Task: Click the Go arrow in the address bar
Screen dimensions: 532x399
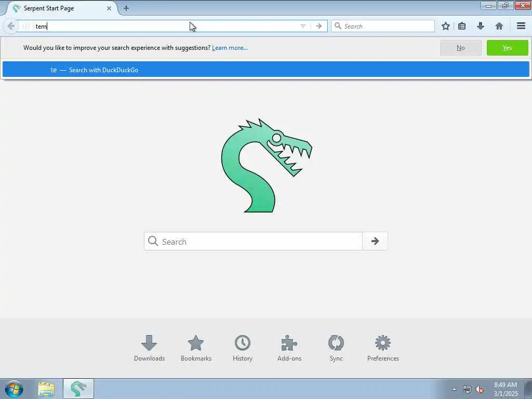Action: 319,26
